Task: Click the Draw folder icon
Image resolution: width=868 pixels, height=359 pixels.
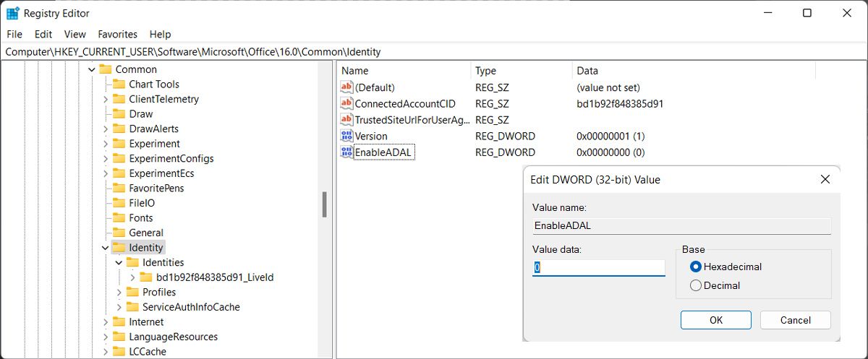Action: click(x=119, y=114)
